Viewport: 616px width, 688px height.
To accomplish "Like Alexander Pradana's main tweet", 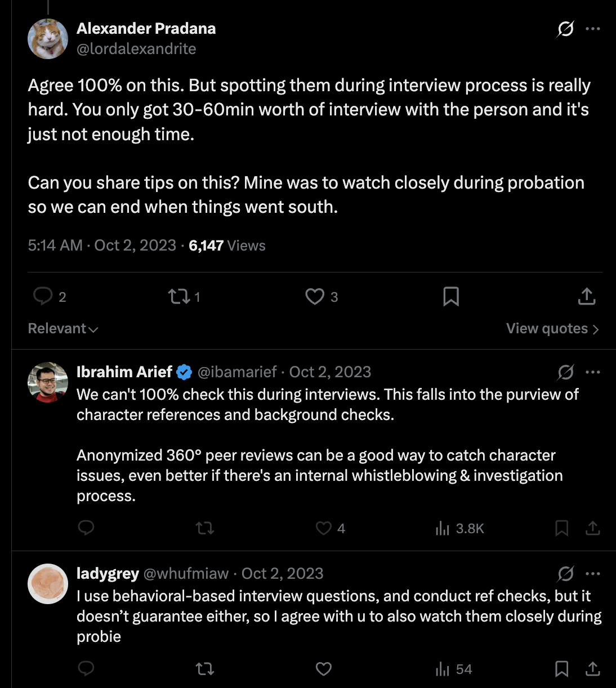I will coord(315,296).
